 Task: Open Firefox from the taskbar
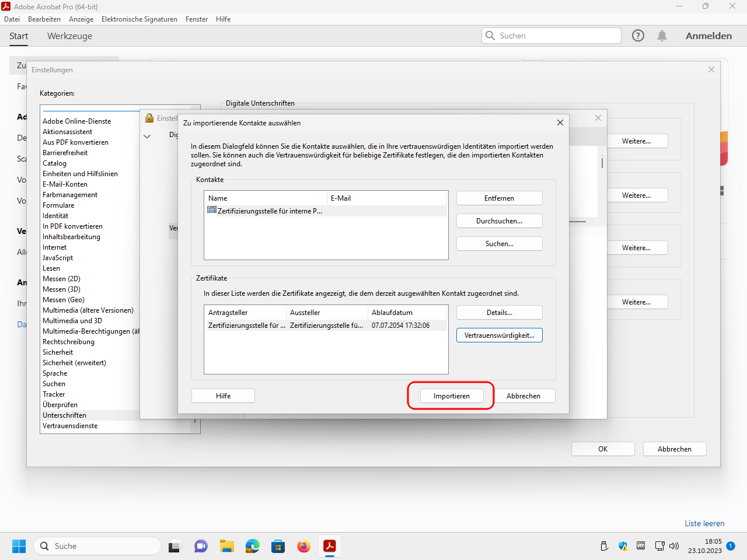click(303, 546)
